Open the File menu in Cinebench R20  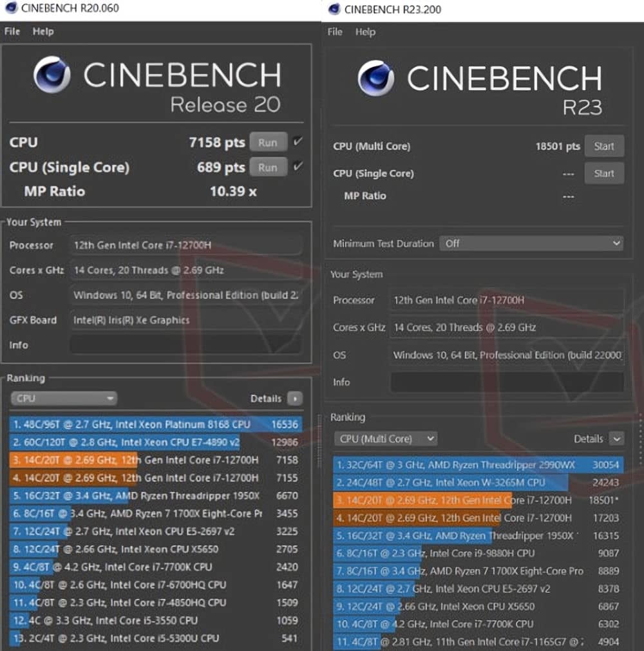[11, 31]
